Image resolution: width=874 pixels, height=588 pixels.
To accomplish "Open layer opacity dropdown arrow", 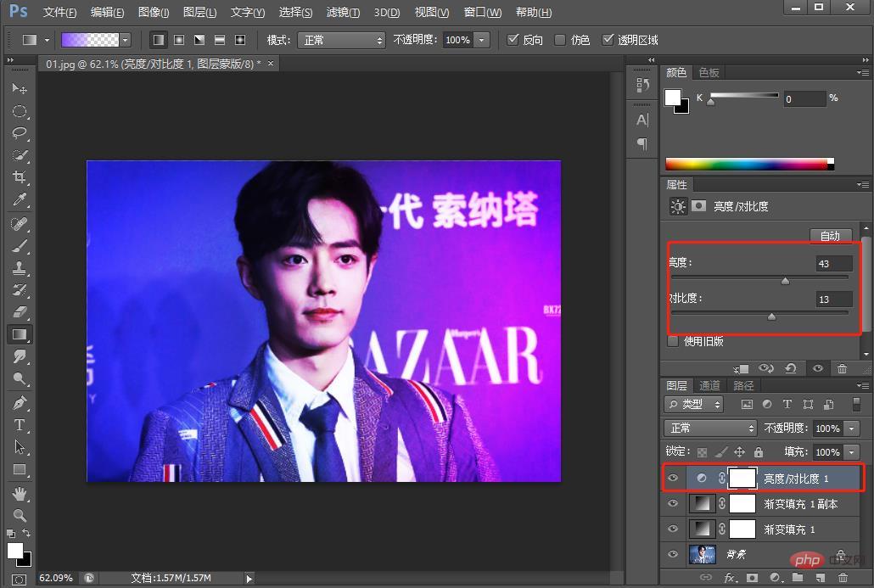I will [852, 428].
